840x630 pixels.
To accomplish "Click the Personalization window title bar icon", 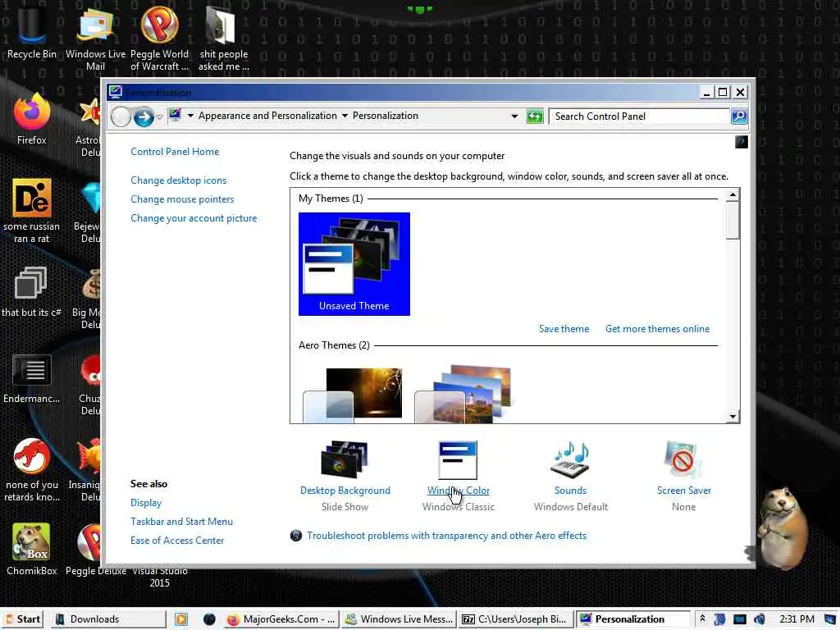I will click(x=115, y=92).
